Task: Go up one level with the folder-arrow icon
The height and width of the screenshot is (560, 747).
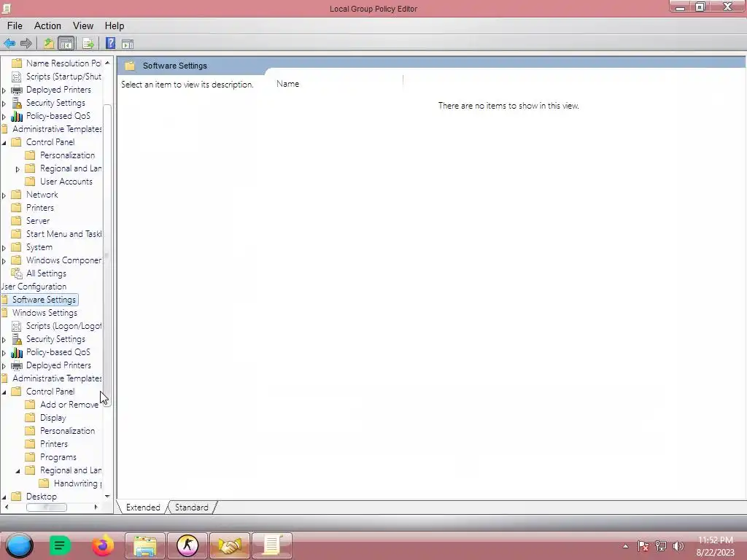Action: (x=49, y=44)
